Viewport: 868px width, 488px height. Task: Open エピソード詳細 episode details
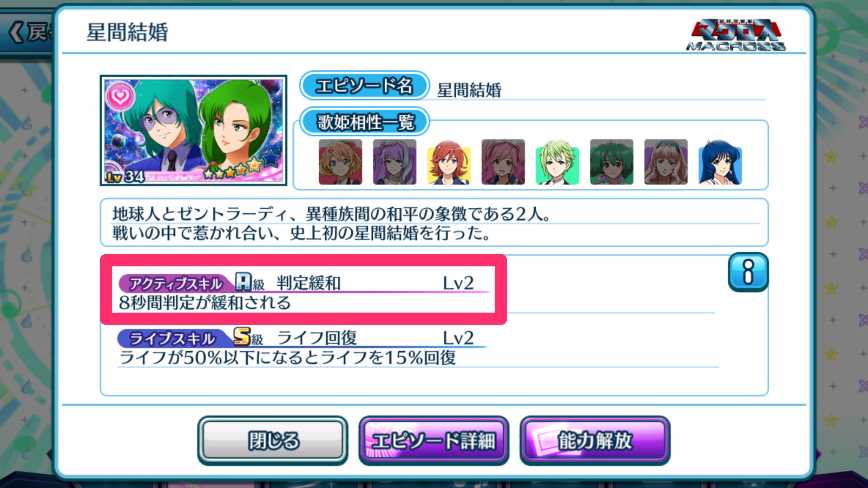(434, 440)
